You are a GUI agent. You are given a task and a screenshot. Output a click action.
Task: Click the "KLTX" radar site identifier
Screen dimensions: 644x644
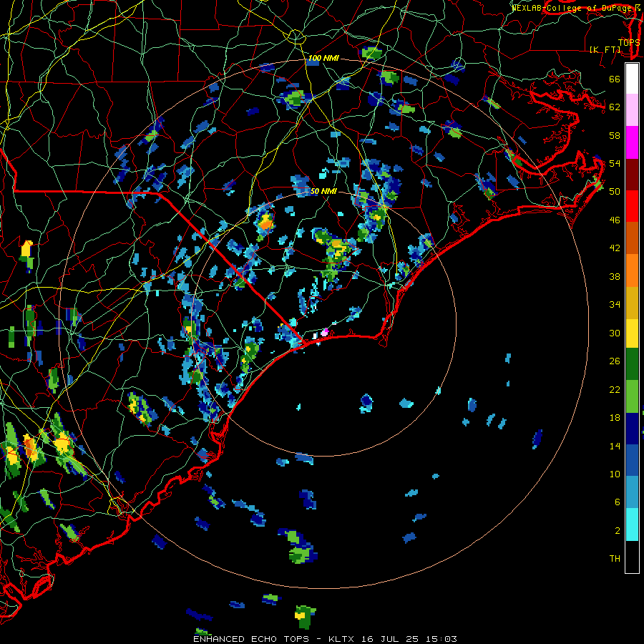coord(343,639)
